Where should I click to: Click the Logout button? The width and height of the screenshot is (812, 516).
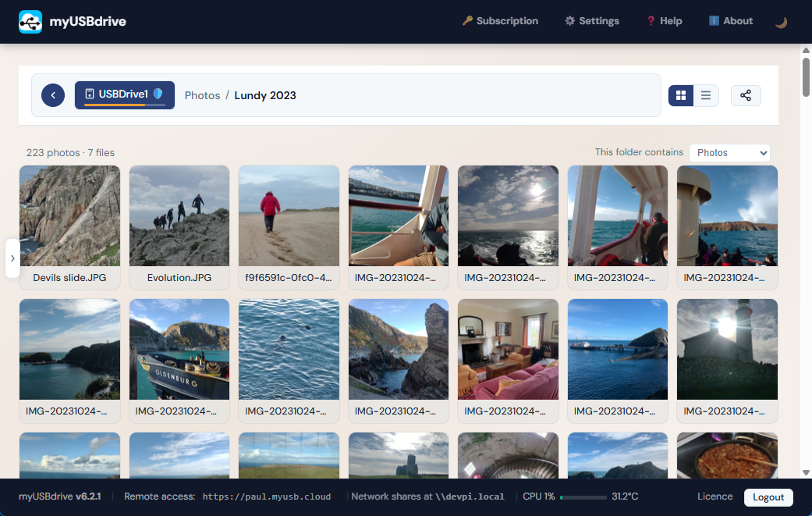point(768,497)
